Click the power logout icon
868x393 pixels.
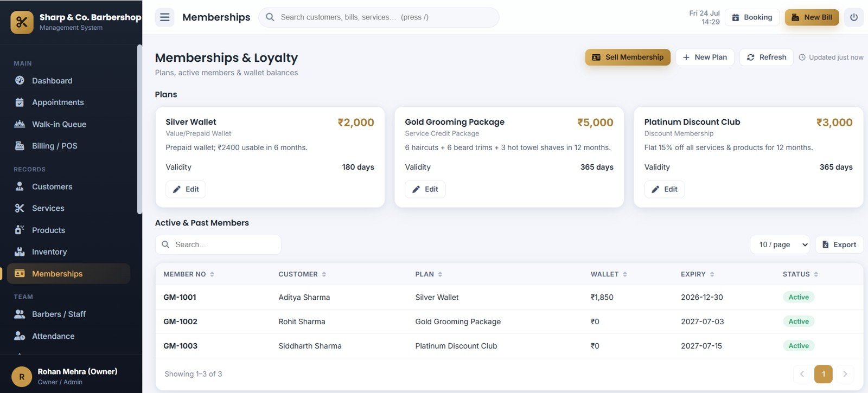click(853, 17)
